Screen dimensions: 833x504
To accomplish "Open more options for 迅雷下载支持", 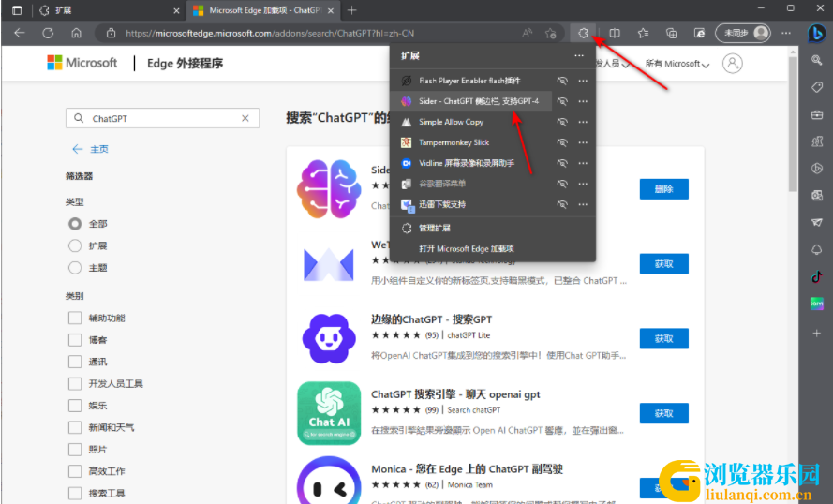I will 583,204.
